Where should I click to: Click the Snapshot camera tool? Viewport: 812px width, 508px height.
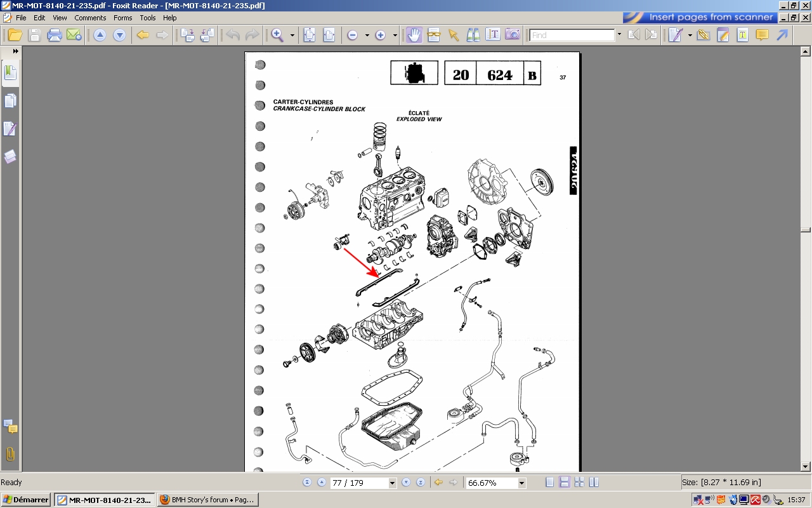coord(513,35)
